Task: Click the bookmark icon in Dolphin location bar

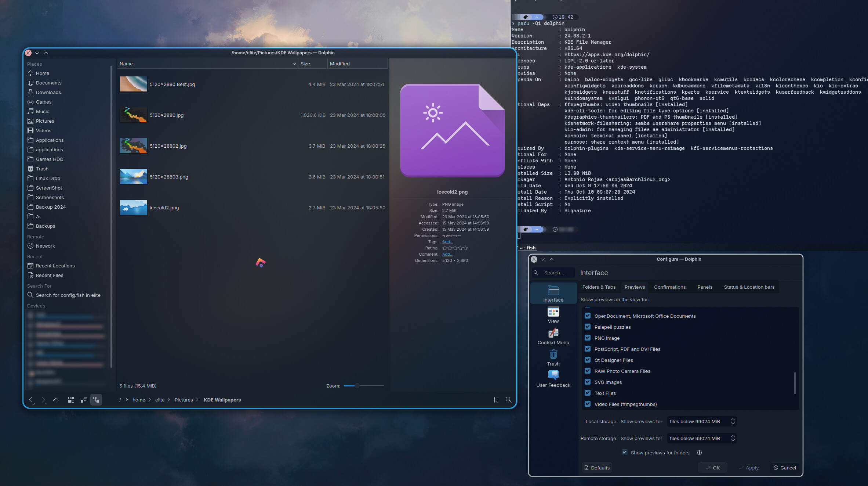Action: pyautogui.click(x=496, y=400)
